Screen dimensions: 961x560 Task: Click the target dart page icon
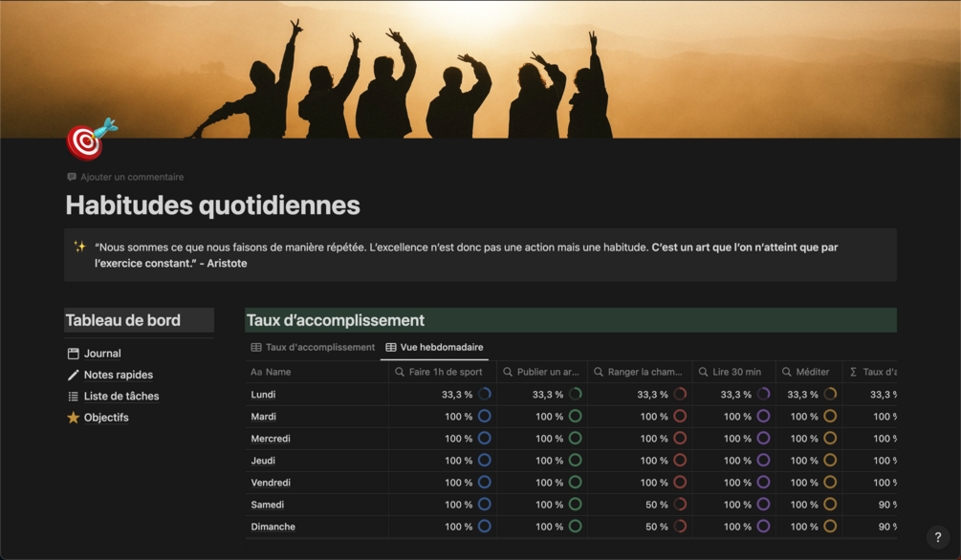coord(92,139)
